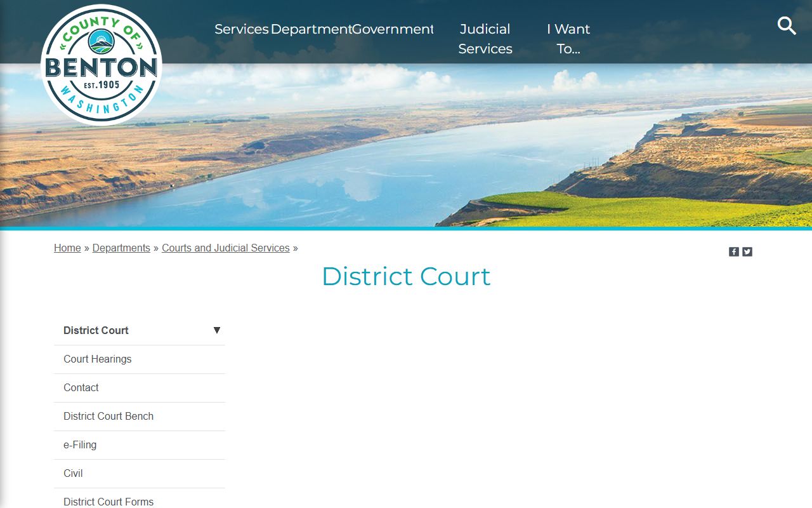
Task: Open the Services menu
Action: (x=242, y=29)
